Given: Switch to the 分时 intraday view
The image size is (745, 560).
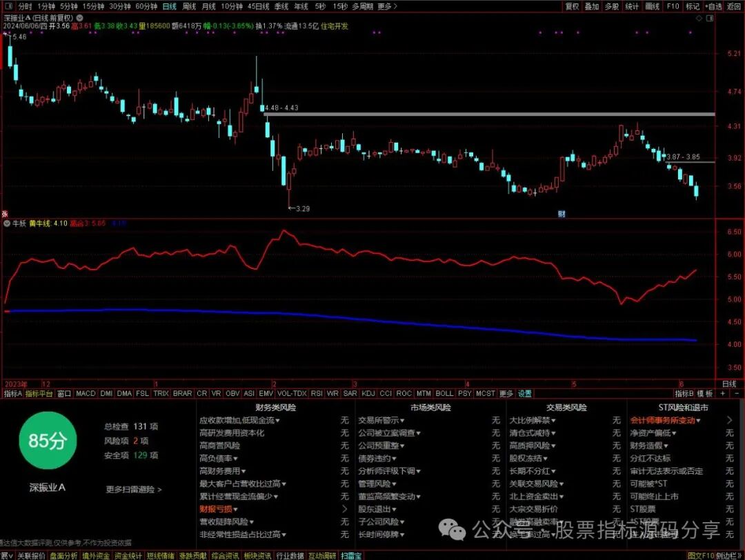Looking at the screenshot, I should pyautogui.click(x=26, y=6).
